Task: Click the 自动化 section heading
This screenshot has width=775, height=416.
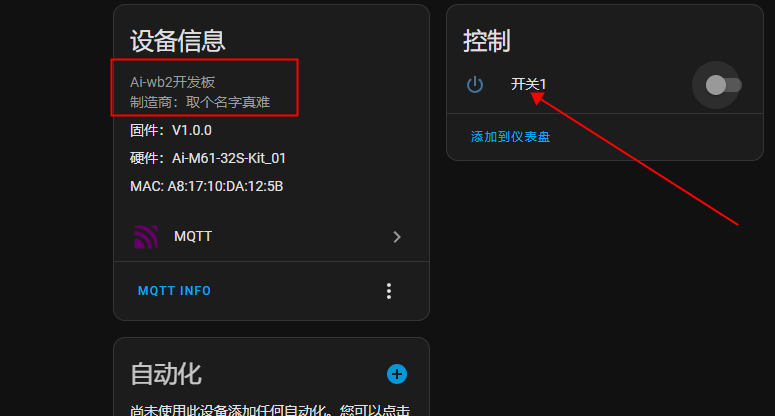Action: point(166,374)
